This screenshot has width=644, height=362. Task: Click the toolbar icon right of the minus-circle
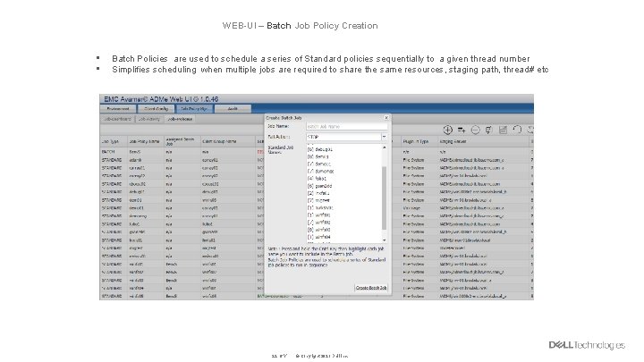[x=488, y=130]
